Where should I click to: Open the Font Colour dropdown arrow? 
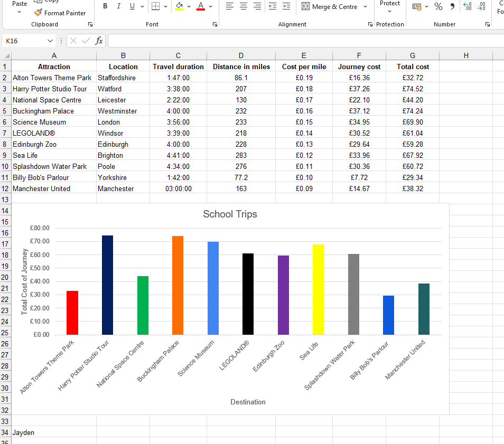pyautogui.click(x=211, y=6)
